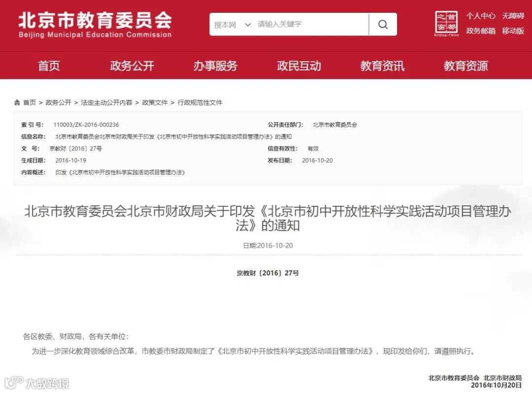Open the 首页 navigation tab
This screenshot has height=393, width=532.
[x=49, y=66]
